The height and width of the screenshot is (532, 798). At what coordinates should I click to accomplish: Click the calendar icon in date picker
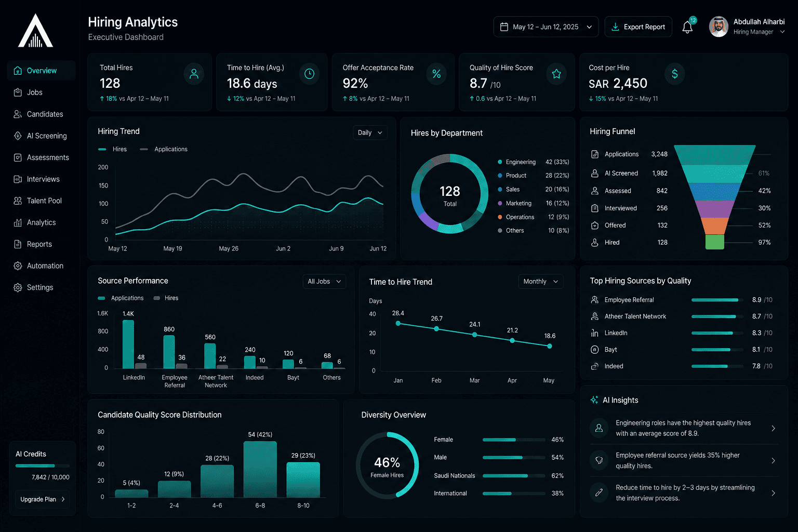click(504, 27)
